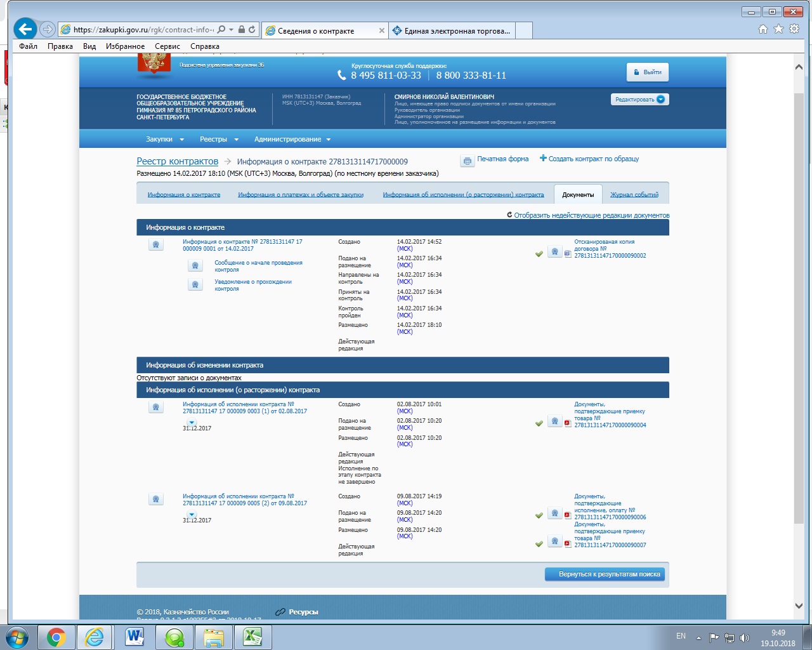Open the Ресурсы footer link

tap(303, 612)
